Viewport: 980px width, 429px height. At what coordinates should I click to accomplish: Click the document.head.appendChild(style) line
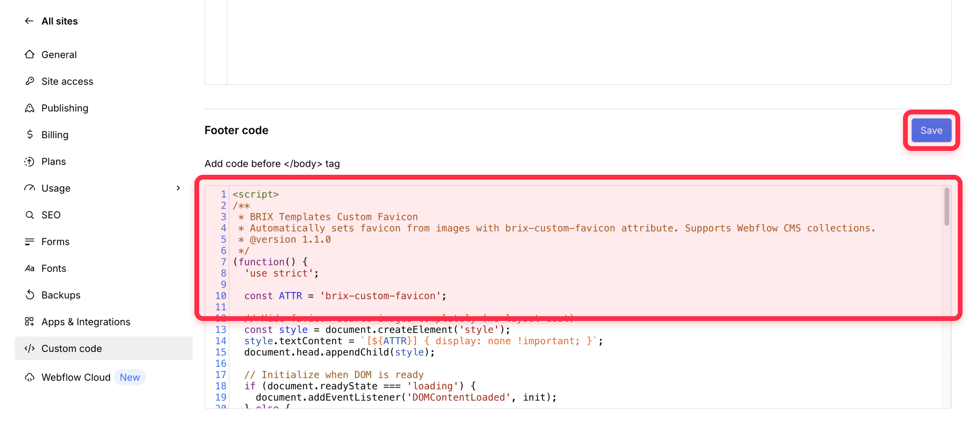point(340,352)
